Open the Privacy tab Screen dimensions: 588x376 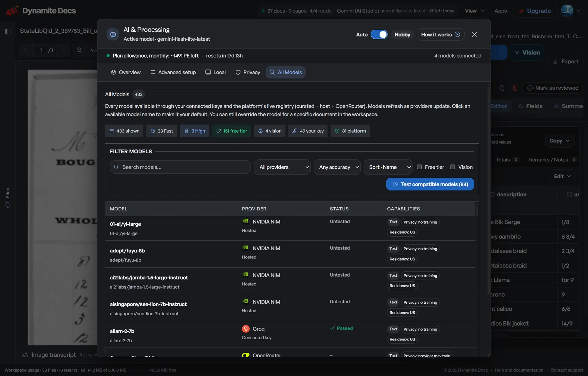(248, 72)
